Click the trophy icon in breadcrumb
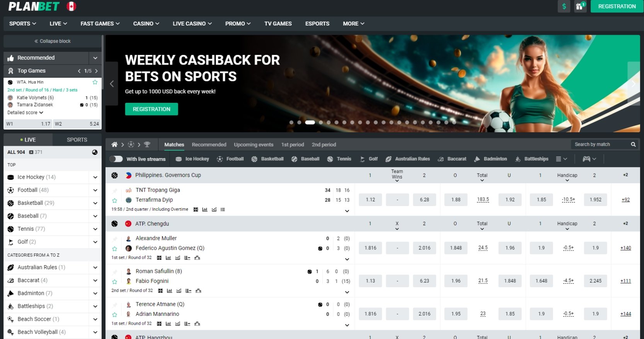644x339 pixels. coord(147,145)
